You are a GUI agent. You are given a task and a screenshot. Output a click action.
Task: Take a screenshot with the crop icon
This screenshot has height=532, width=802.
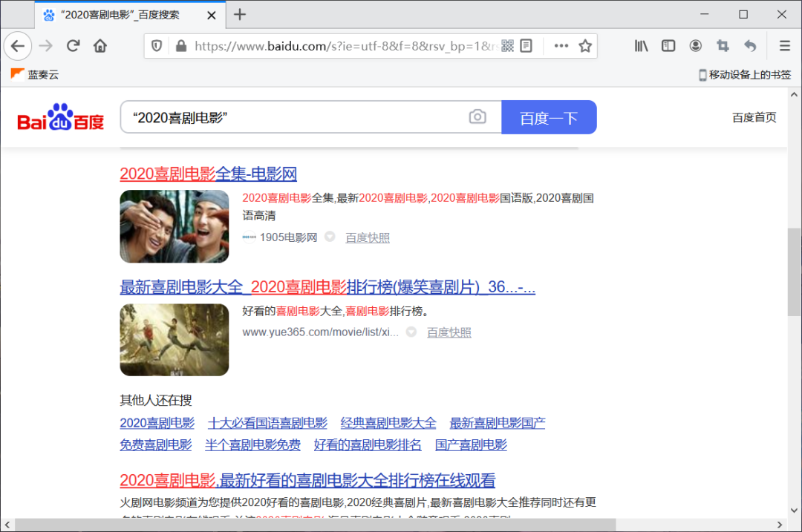pos(722,45)
